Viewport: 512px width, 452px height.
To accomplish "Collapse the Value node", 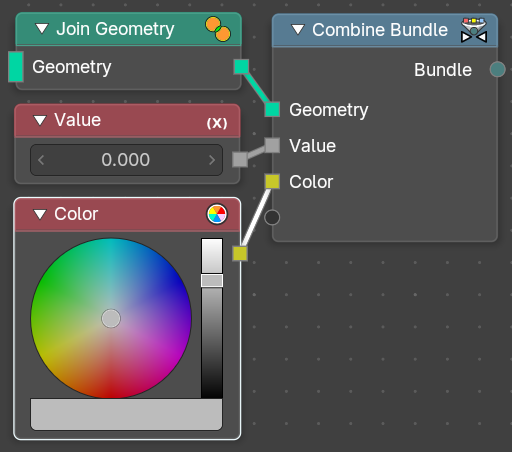I will [x=40, y=120].
